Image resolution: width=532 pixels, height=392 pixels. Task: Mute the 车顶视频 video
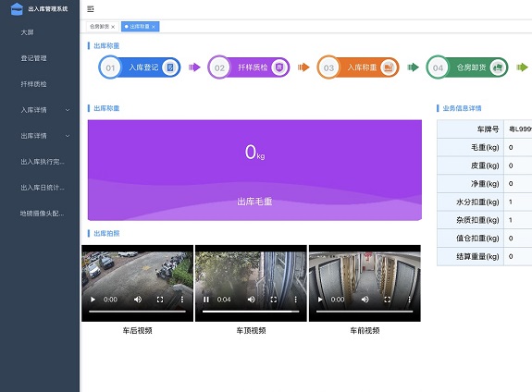point(252,300)
